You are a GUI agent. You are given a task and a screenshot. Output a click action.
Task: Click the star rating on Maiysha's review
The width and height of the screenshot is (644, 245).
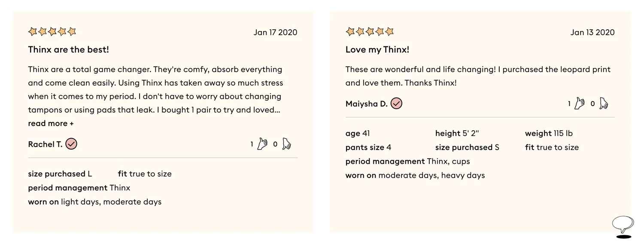[x=370, y=31]
